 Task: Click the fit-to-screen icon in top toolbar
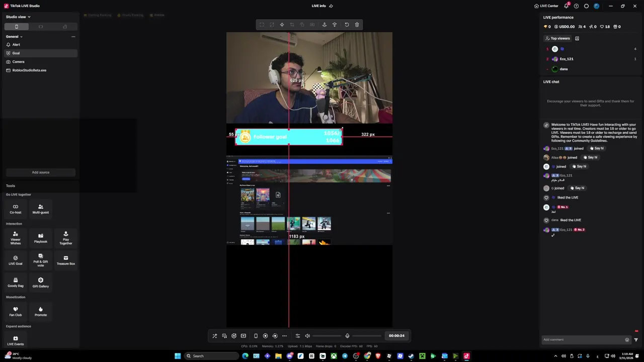tap(262, 25)
